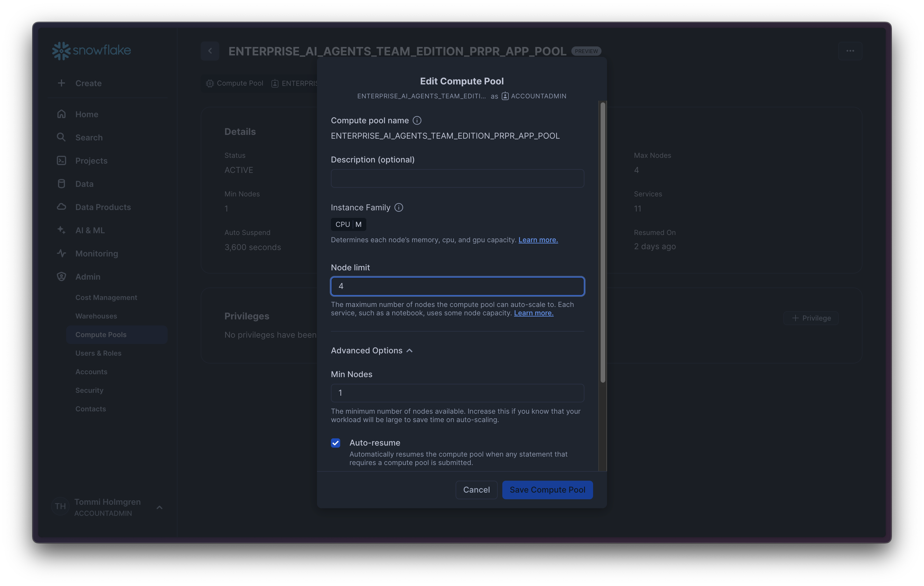The height and width of the screenshot is (586, 924).
Task: Click the TH user avatar
Action: click(x=60, y=506)
